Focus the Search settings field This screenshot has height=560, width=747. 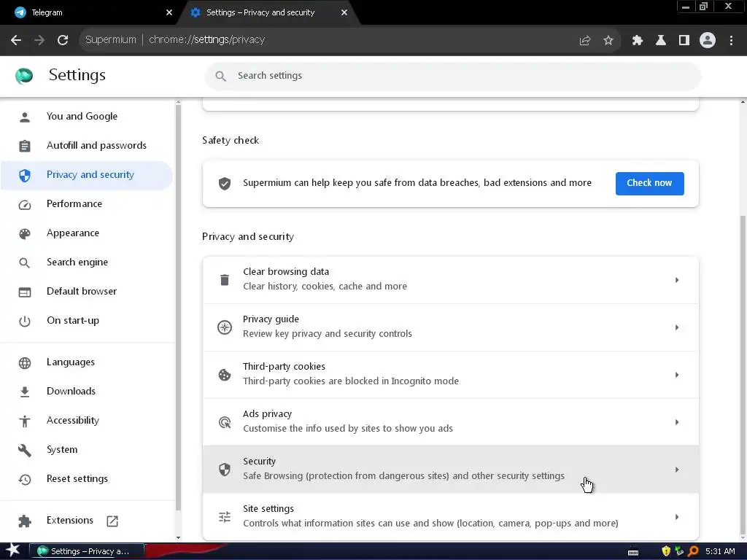(452, 76)
